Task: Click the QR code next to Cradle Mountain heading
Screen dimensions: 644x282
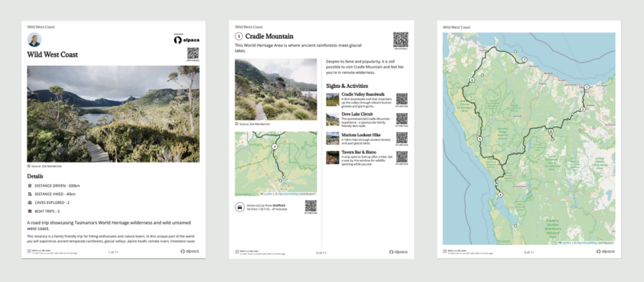Action: (x=401, y=39)
